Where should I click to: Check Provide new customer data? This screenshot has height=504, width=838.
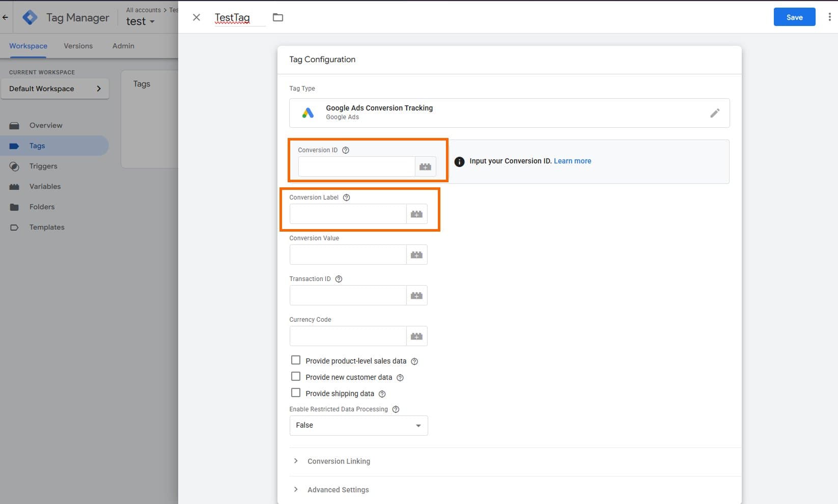296,376
